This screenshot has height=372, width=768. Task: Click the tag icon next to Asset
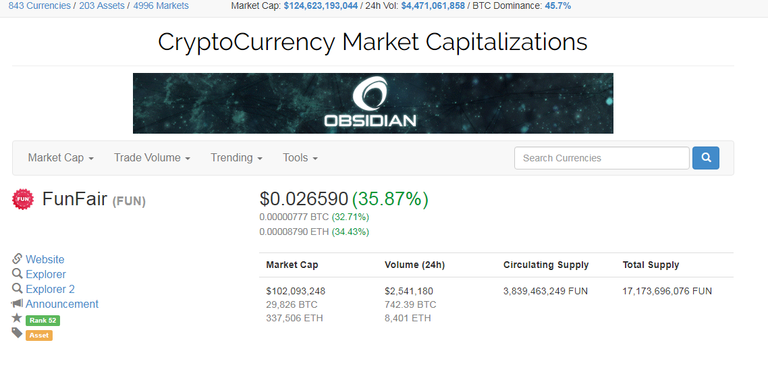[x=17, y=333]
